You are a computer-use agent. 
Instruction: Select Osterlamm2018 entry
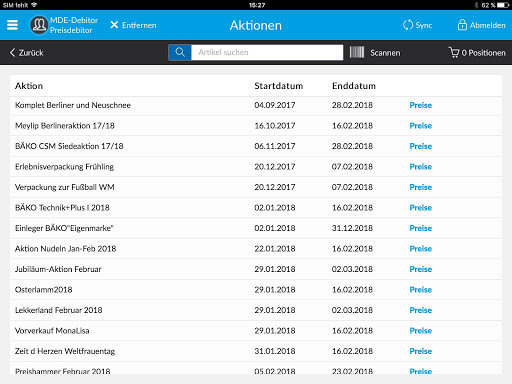(x=44, y=290)
